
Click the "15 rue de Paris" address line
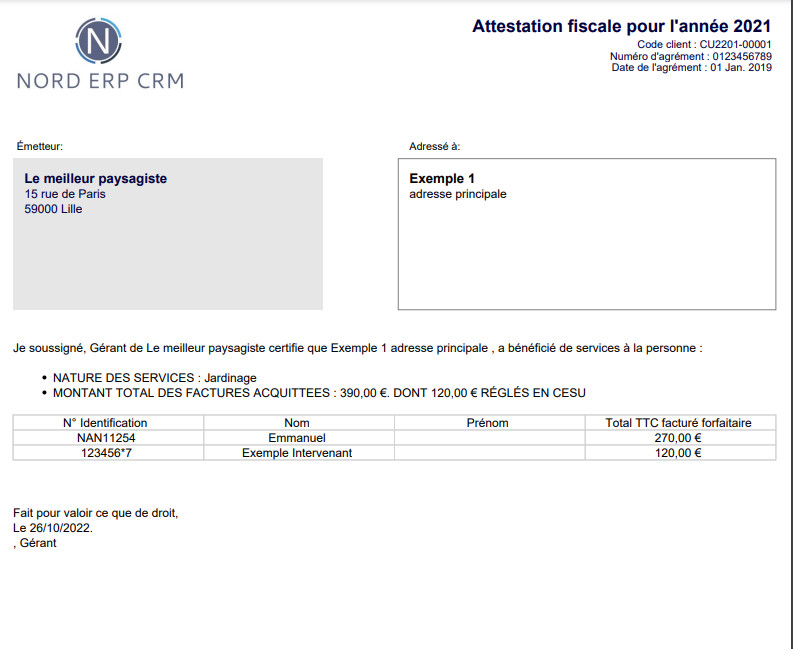(x=65, y=194)
